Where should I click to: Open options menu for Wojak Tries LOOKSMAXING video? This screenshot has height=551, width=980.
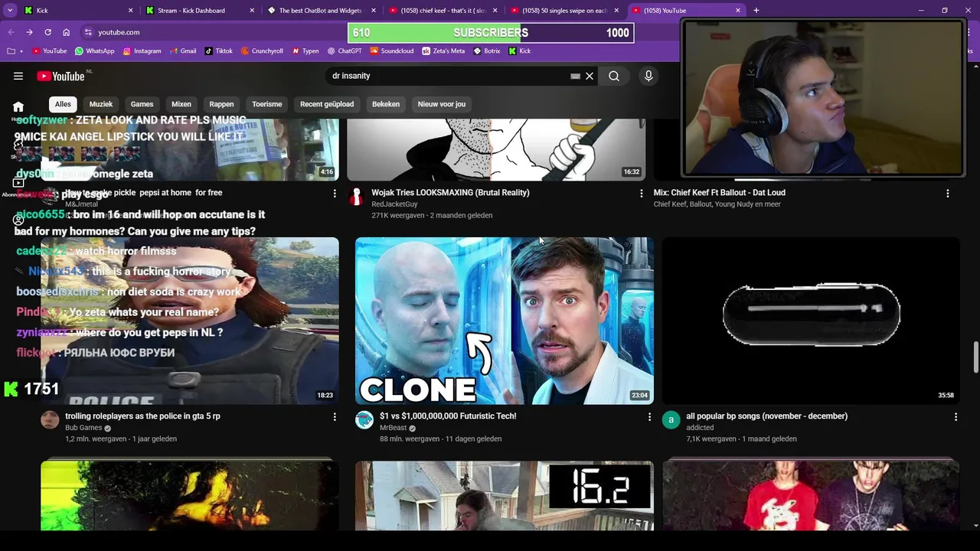pyautogui.click(x=642, y=194)
